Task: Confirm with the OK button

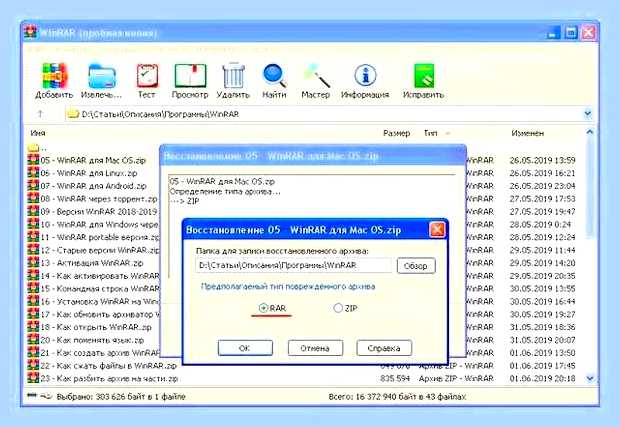Action: (x=245, y=348)
